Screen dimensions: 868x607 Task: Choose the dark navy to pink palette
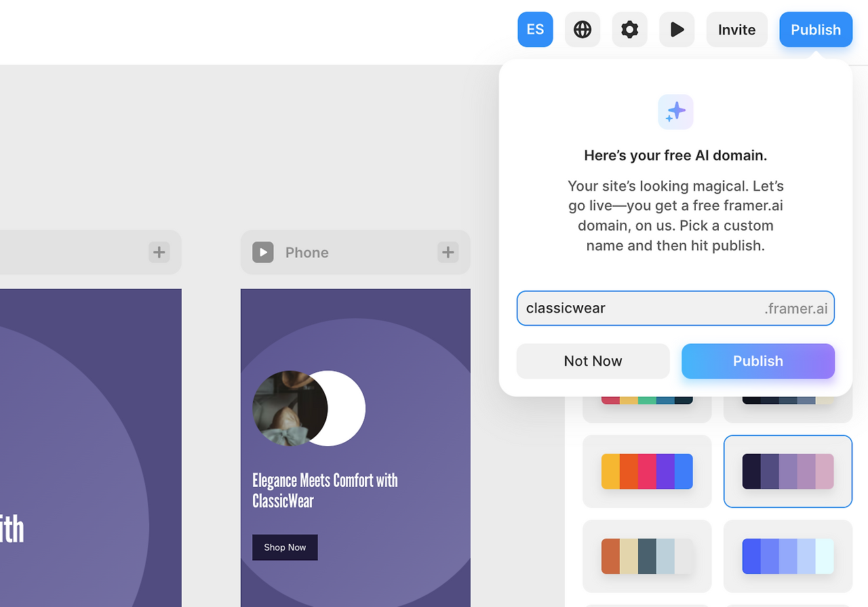tap(788, 471)
